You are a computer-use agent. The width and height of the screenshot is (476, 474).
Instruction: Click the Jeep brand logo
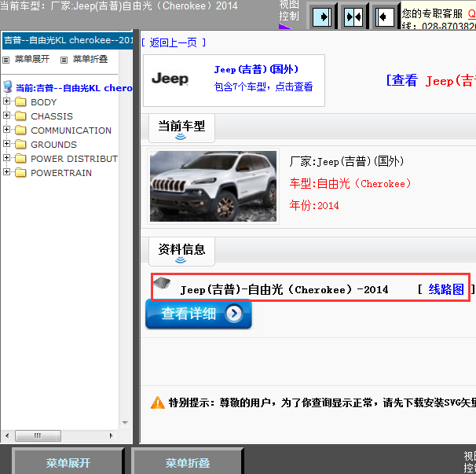pyautogui.click(x=170, y=79)
